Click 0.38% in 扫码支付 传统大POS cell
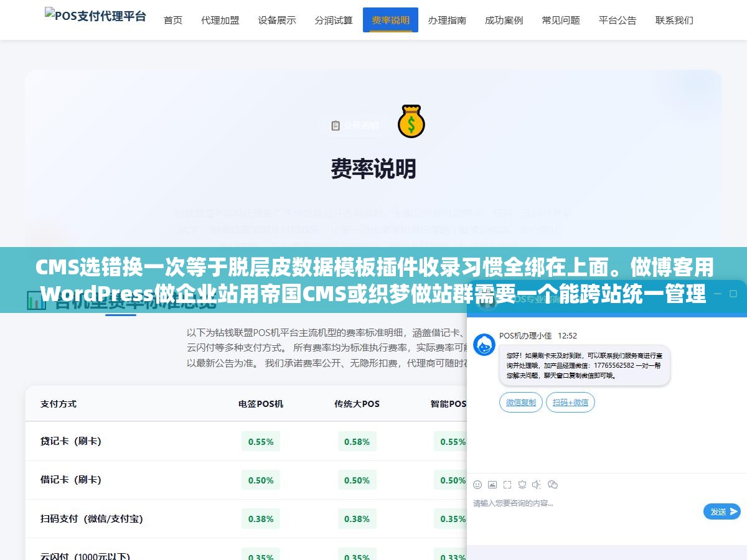747x560 pixels. tap(357, 519)
